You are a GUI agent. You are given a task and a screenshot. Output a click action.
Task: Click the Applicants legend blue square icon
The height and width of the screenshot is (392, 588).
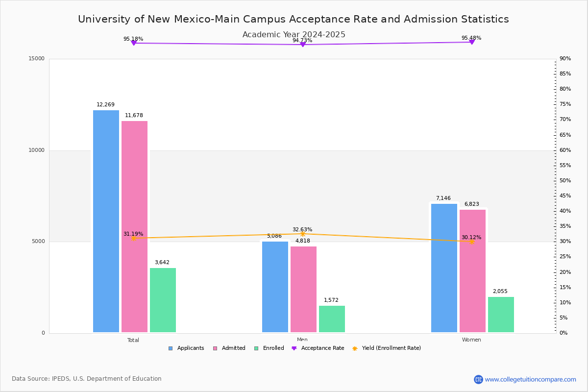pos(171,348)
